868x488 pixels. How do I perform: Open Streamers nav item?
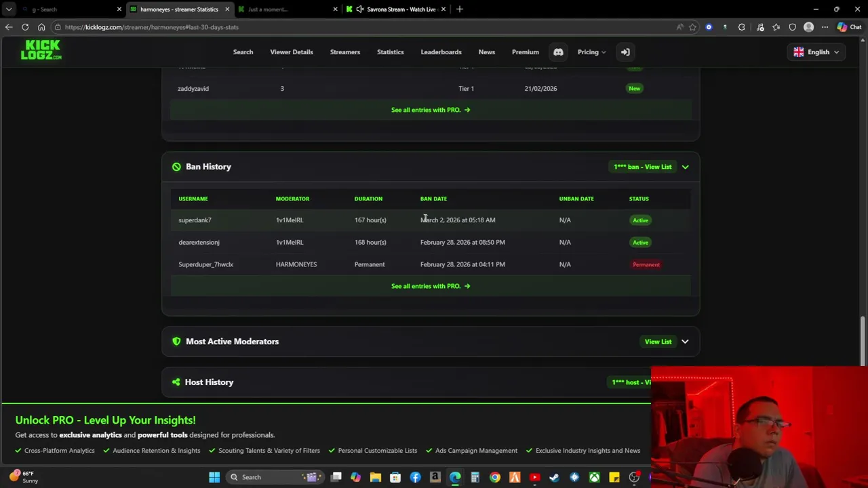(x=344, y=52)
